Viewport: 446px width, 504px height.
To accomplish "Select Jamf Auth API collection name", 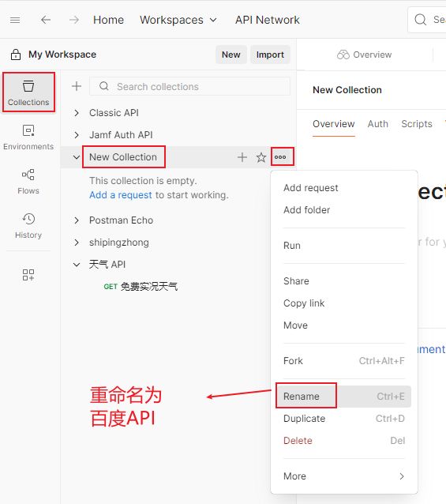I will click(121, 134).
